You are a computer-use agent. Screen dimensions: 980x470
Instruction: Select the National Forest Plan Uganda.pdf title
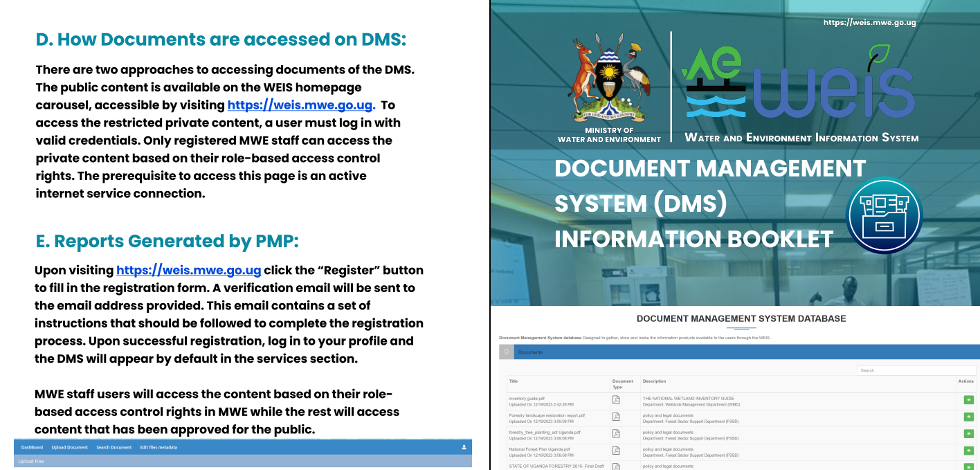pyautogui.click(x=539, y=449)
